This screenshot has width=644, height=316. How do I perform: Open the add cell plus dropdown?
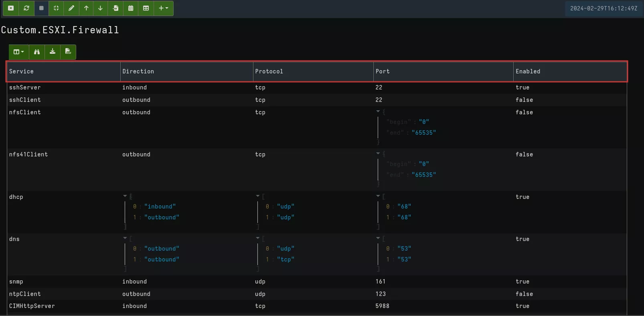(164, 8)
